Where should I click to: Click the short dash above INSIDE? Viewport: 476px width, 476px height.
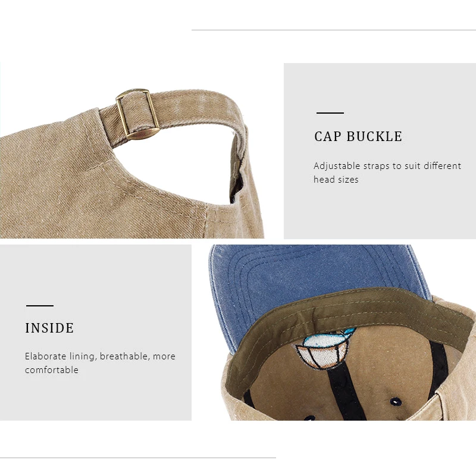tap(40, 306)
